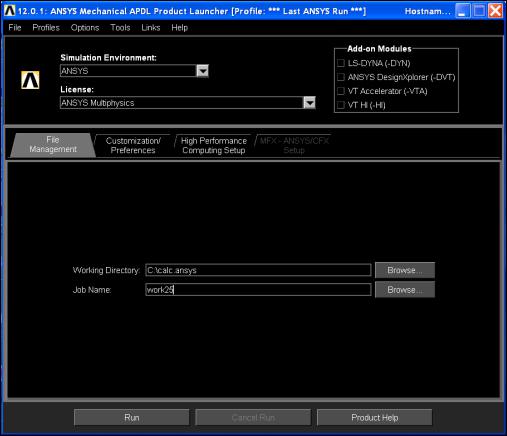Image resolution: width=507 pixels, height=436 pixels.
Task: Open the Profiles menu
Action: 46,28
